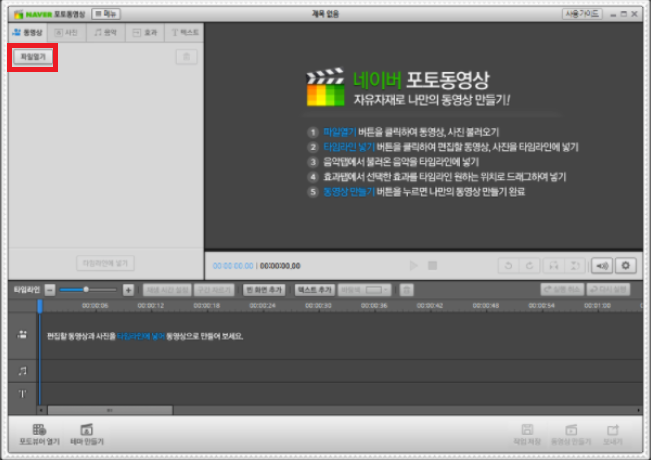Open the 메뉴 dropdown in title bar

click(x=106, y=14)
